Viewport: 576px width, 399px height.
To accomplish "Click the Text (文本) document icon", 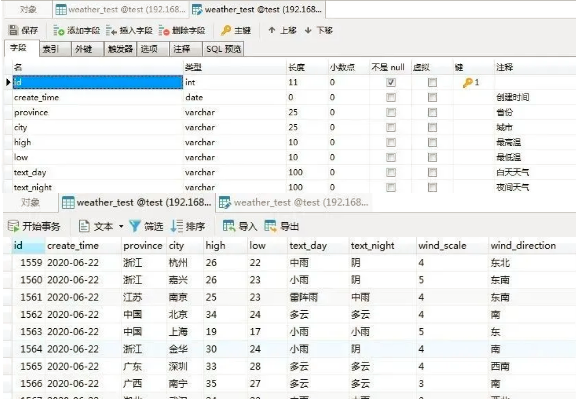I will pos(84,226).
